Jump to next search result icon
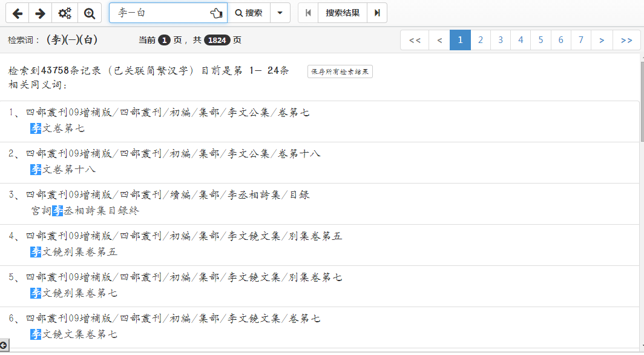This screenshot has width=644, height=355. [x=377, y=13]
